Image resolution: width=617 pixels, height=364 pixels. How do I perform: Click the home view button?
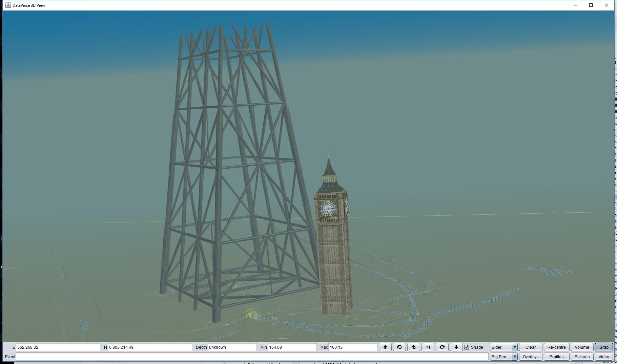click(x=413, y=347)
